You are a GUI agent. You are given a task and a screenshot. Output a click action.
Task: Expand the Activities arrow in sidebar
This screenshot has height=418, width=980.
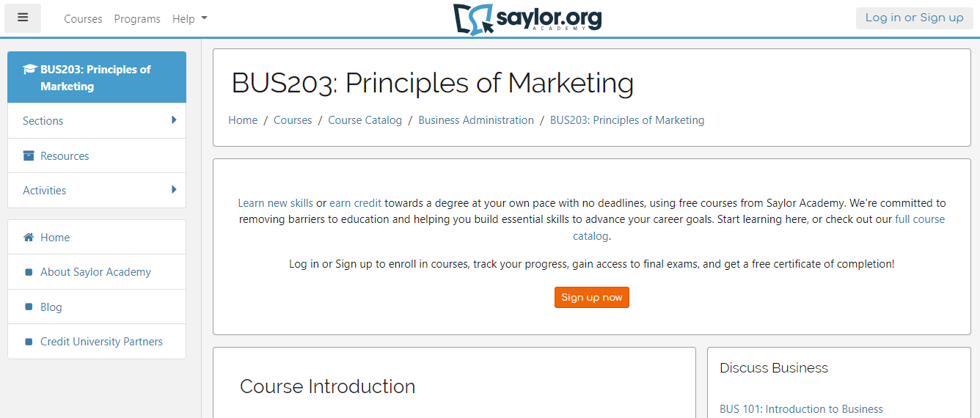pyautogui.click(x=174, y=189)
